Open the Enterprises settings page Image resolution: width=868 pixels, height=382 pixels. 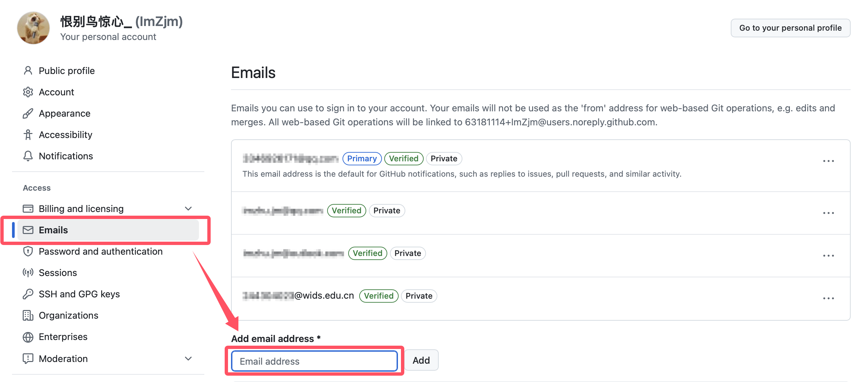pyautogui.click(x=63, y=337)
